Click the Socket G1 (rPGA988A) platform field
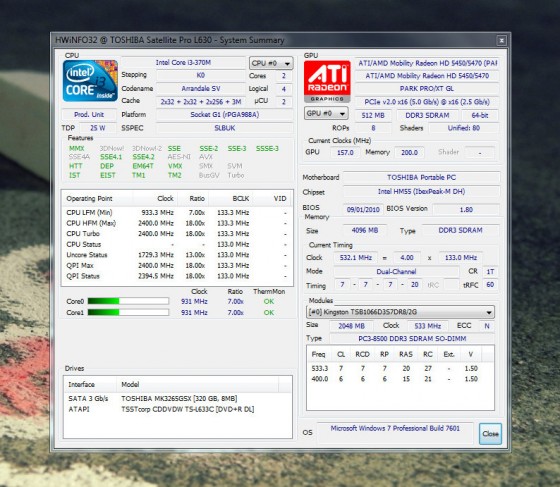This screenshot has width=560, height=487. point(225,115)
